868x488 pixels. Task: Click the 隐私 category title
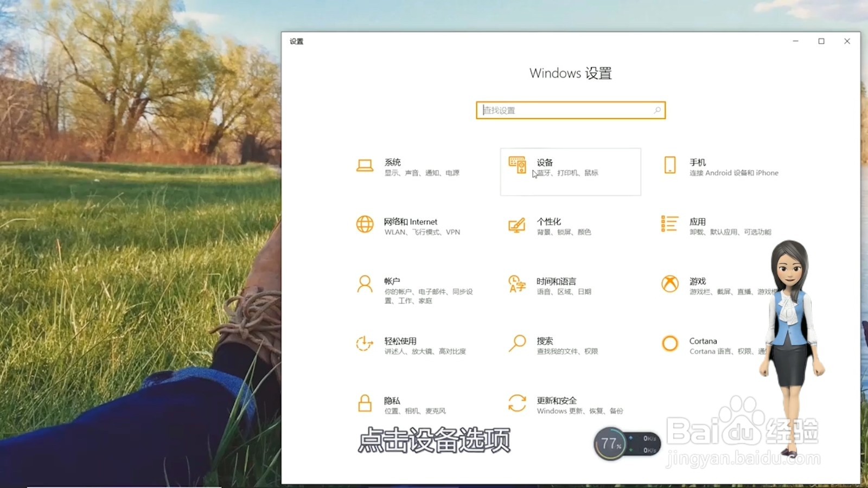(x=392, y=401)
